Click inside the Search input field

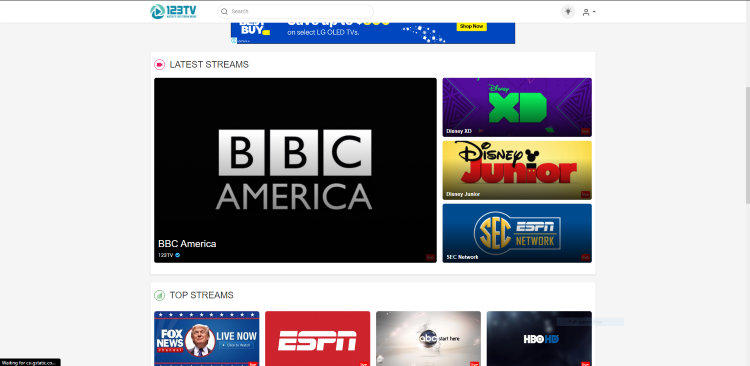300,11
